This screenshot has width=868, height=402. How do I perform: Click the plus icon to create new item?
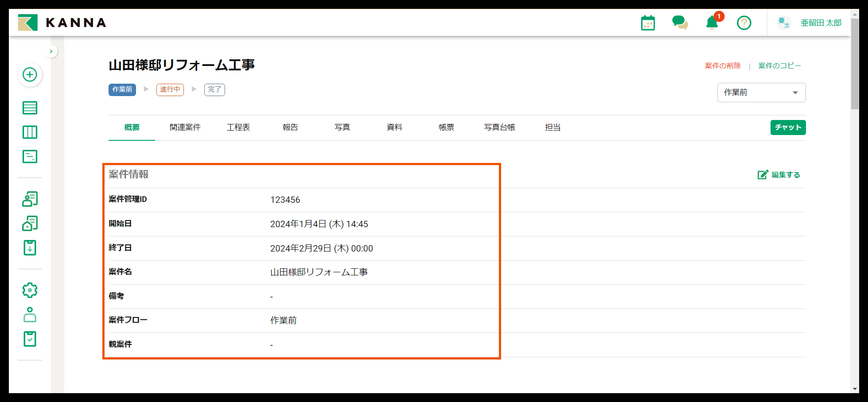click(30, 75)
